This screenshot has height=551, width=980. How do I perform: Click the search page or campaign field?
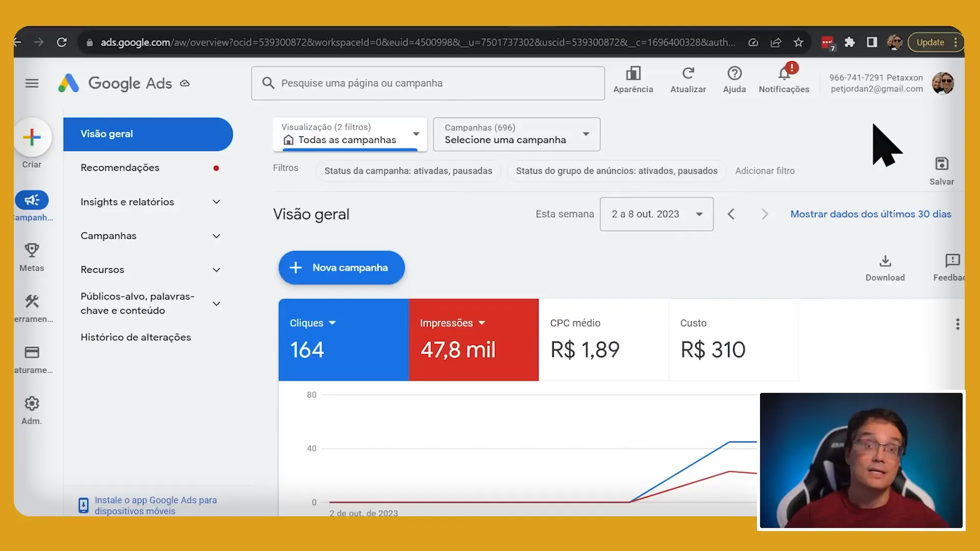[428, 83]
